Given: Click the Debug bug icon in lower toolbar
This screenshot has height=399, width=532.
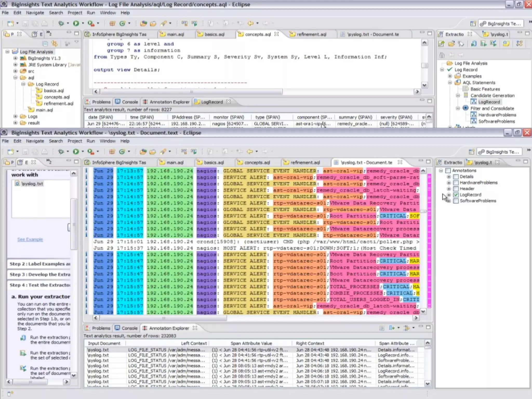Looking at the screenshot, I should (x=61, y=151).
